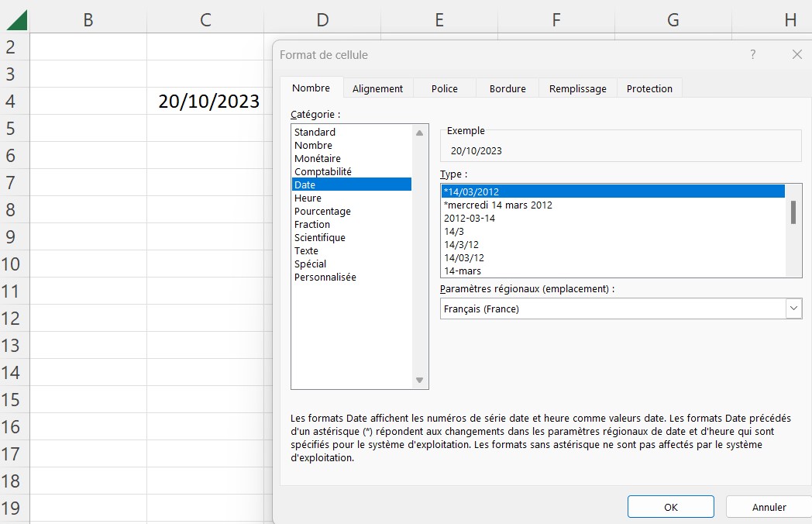
Task: Confirm formatting with the OK button
Action: [670, 506]
